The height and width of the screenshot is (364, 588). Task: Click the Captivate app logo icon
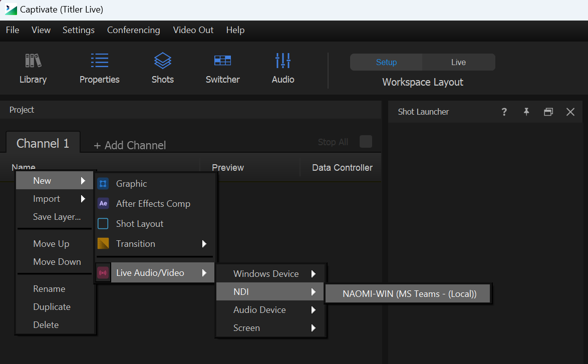[11, 10]
